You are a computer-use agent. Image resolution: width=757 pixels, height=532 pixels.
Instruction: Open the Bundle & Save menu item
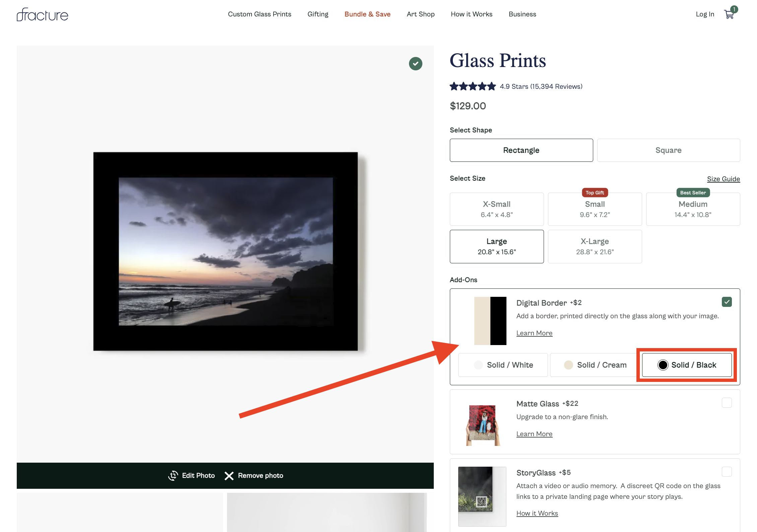click(x=367, y=14)
